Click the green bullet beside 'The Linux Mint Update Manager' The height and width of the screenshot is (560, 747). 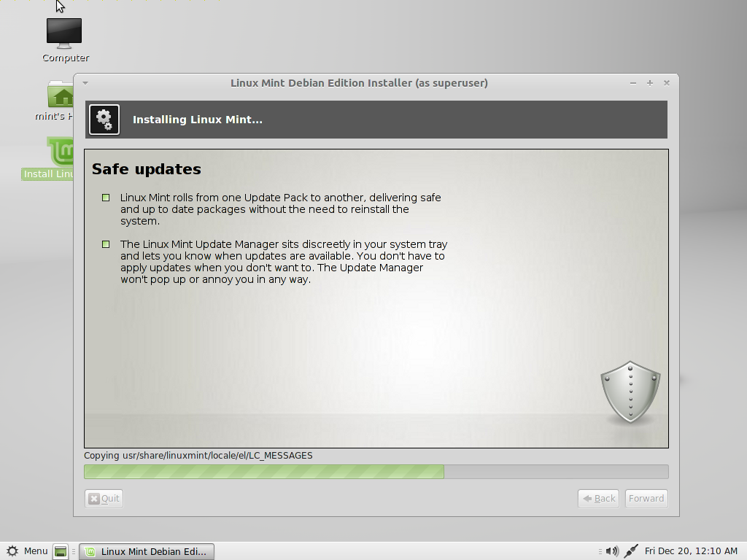106,244
